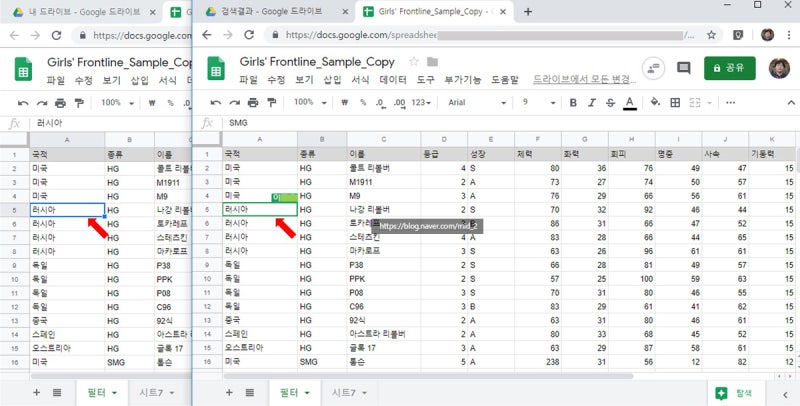800x406 pixels.
Task: Open zoom 100% dropdown in right window
Action: tap(310, 103)
